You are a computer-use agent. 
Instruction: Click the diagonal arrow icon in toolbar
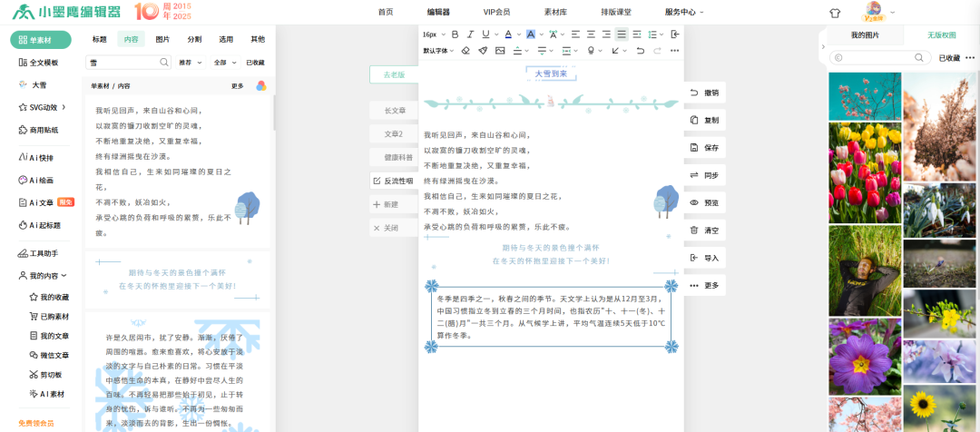tap(615, 51)
